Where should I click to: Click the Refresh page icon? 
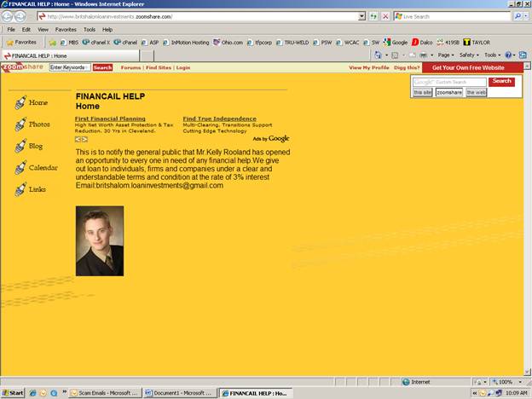(x=374, y=16)
